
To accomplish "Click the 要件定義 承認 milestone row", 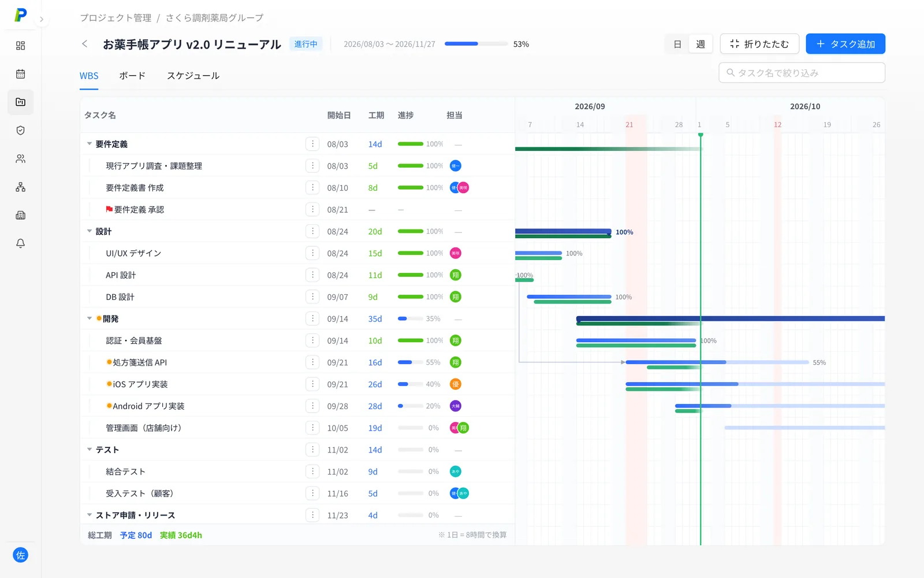I will [297, 209].
